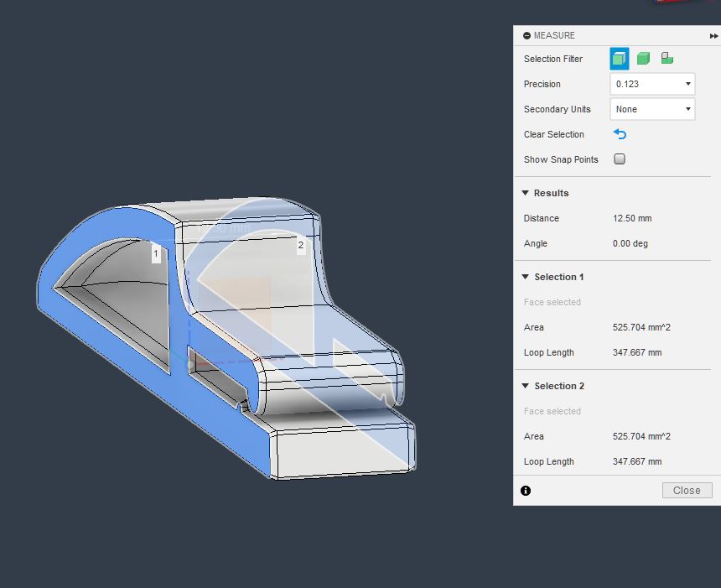Choose the solid body selection filter icon
The height and width of the screenshot is (588, 721).
tap(643, 59)
